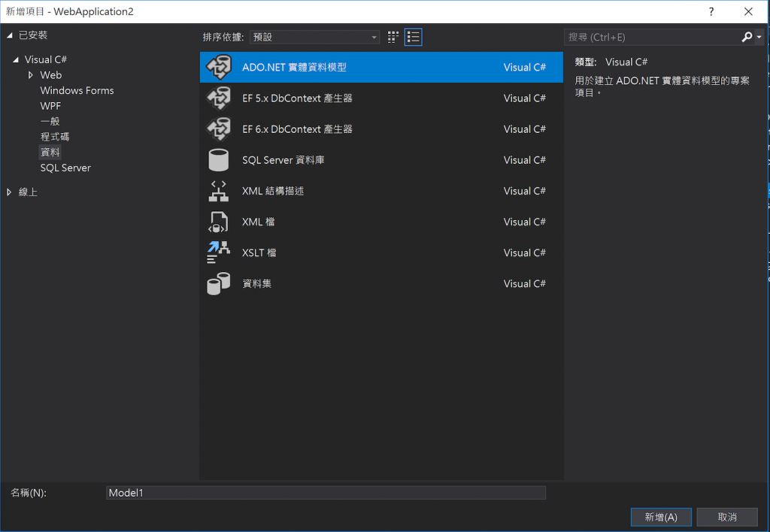
Task: Collapse the Visual C# tree node
Action: [x=16, y=60]
